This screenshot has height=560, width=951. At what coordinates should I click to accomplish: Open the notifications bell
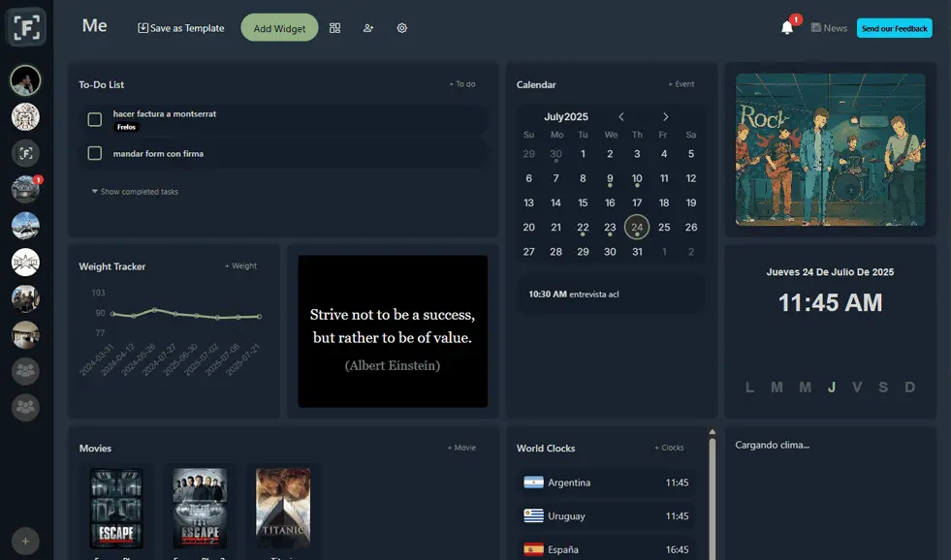787,28
